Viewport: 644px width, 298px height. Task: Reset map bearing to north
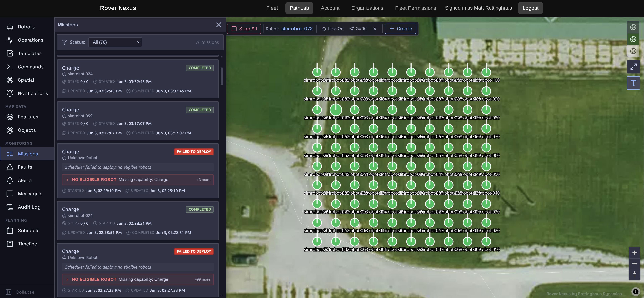point(634,273)
